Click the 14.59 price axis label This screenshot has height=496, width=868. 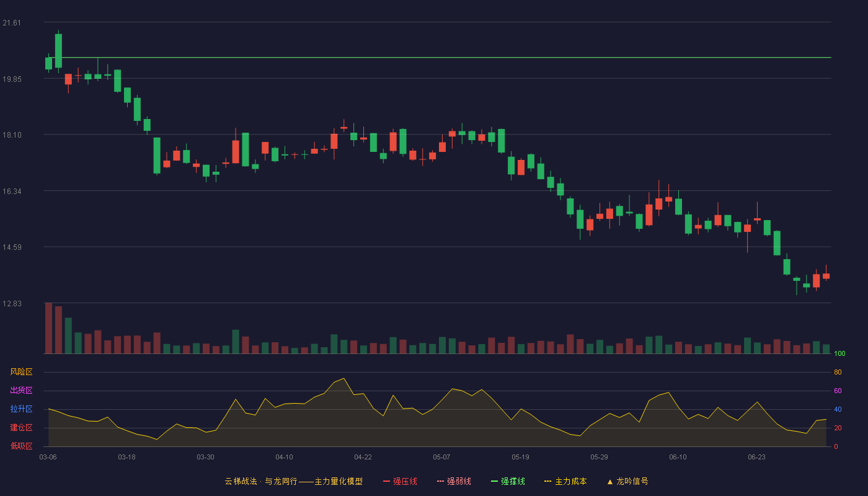[12, 247]
